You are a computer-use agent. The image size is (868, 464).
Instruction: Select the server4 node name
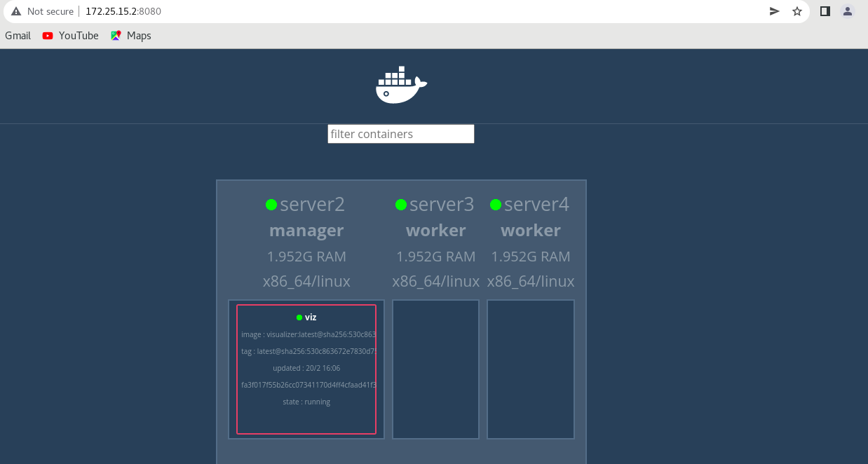click(536, 205)
